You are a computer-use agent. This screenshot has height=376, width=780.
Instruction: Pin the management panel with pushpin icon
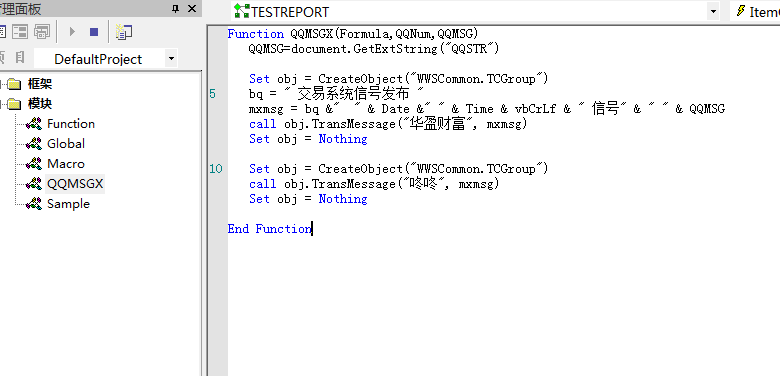point(175,8)
